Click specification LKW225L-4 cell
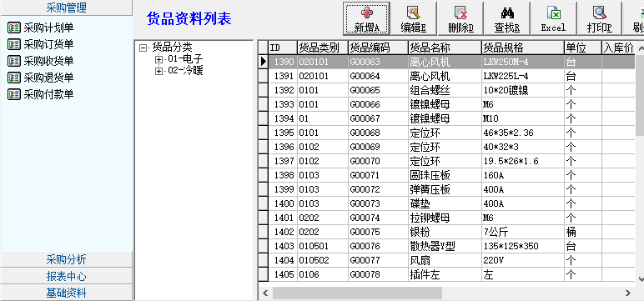Screen dimensions: 644x301 pos(523,77)
